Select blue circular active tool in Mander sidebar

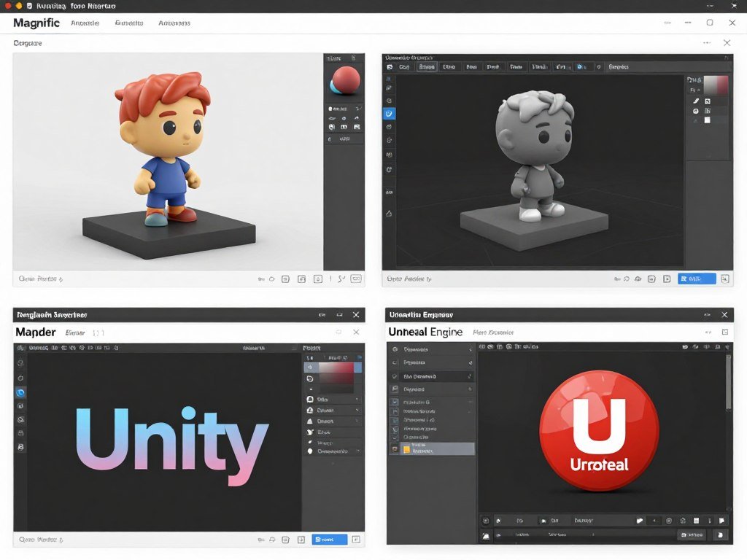20,393
